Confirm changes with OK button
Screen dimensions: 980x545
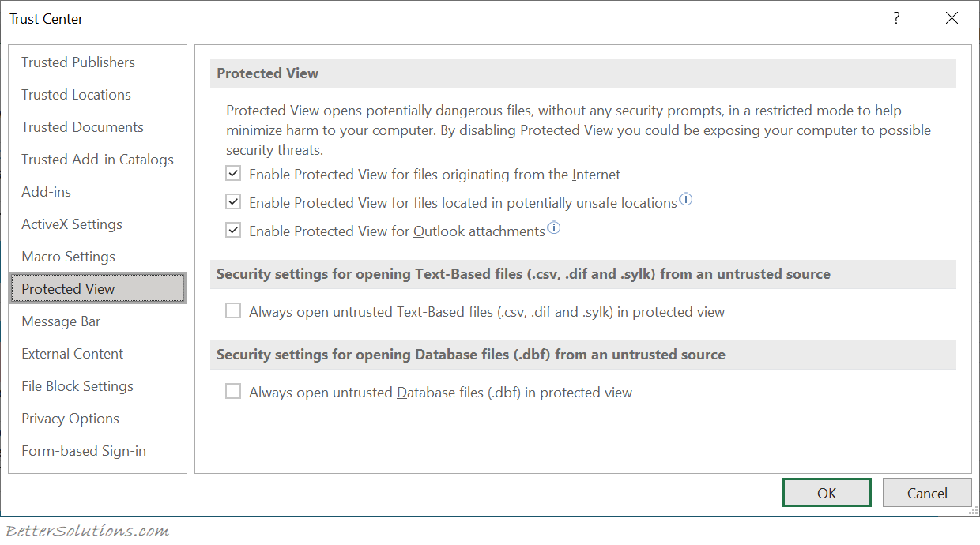click(827, 493)
